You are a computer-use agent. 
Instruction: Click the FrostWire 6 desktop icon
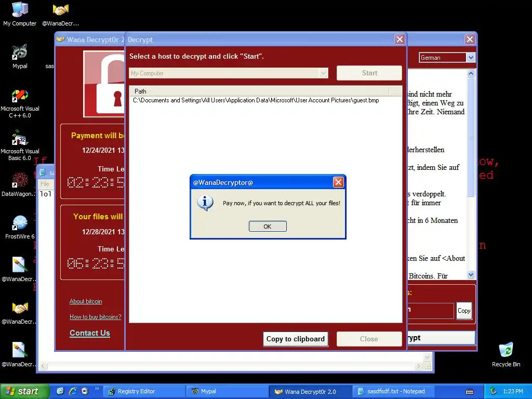20,228
